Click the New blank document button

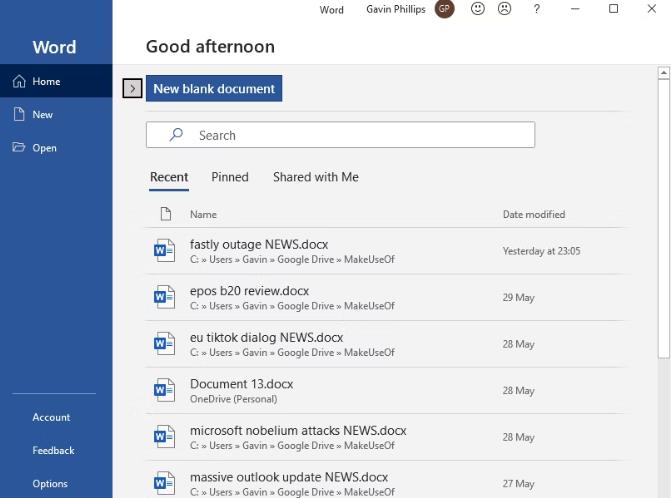point(214,89)
